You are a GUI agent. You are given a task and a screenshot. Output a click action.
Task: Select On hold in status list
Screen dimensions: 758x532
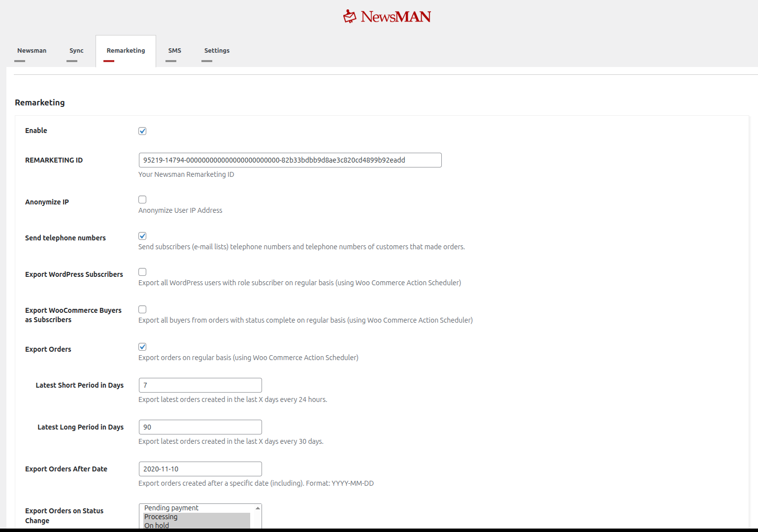tap(197, 526)
